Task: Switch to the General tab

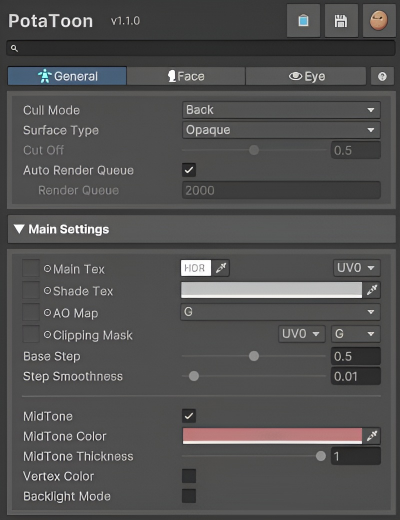Action: [67, 76]
